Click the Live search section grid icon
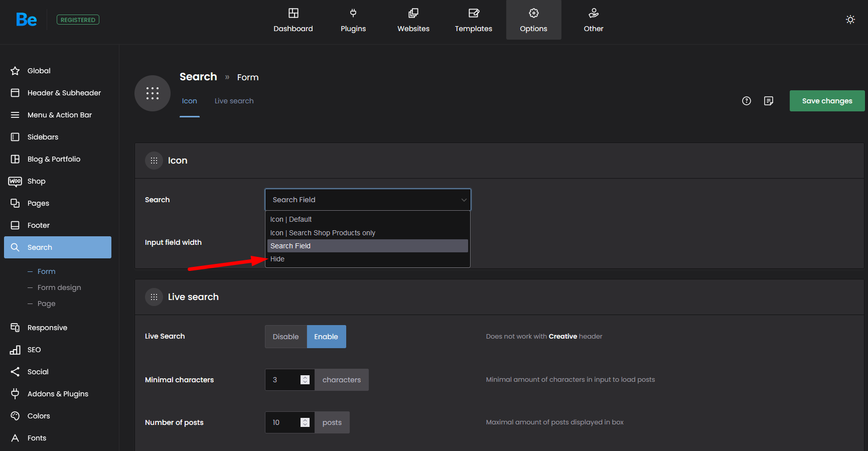Screen dimensions: 868x451 (x=154, y=297)
